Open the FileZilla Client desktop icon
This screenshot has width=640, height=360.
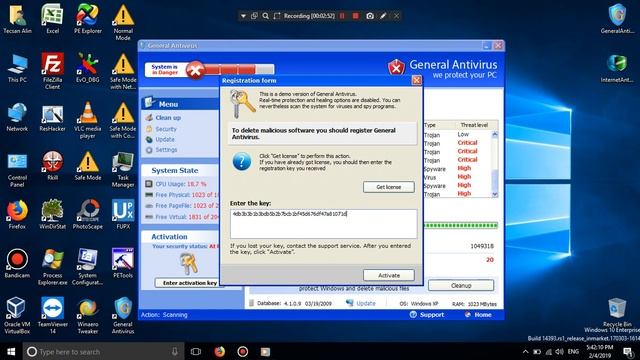(52, 71)
